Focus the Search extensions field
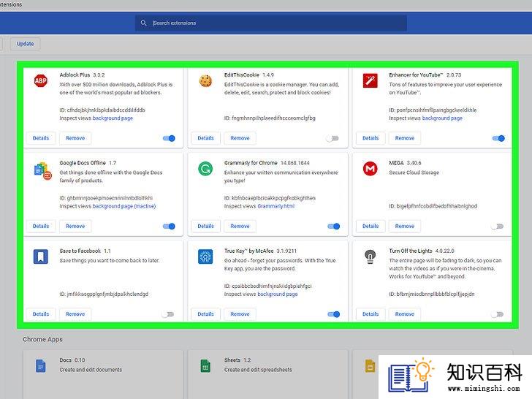The image size is (532, 399). 271,23
